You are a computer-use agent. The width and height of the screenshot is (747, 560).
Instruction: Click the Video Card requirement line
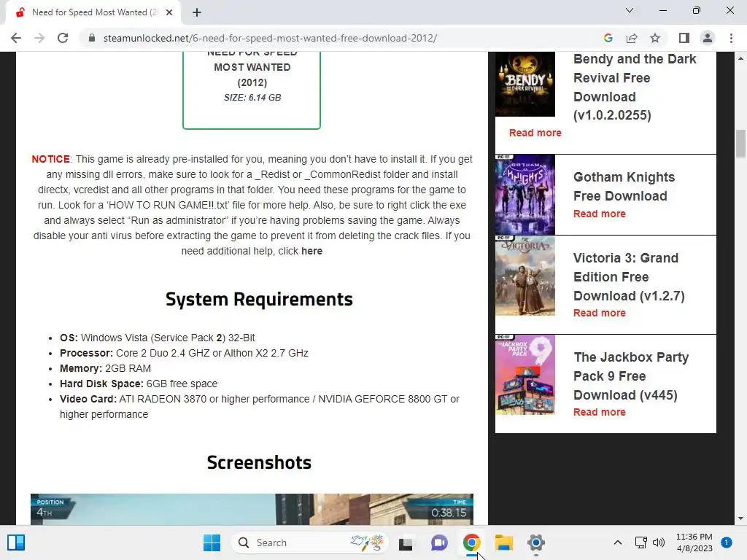(x=260, y=407)
